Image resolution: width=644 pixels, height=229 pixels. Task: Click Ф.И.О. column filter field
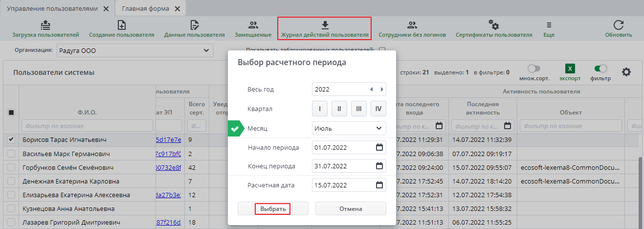[x=86, y=126]
